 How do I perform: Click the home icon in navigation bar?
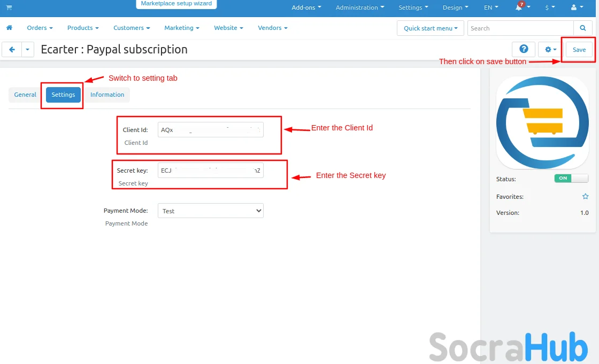tap(9, 28)
